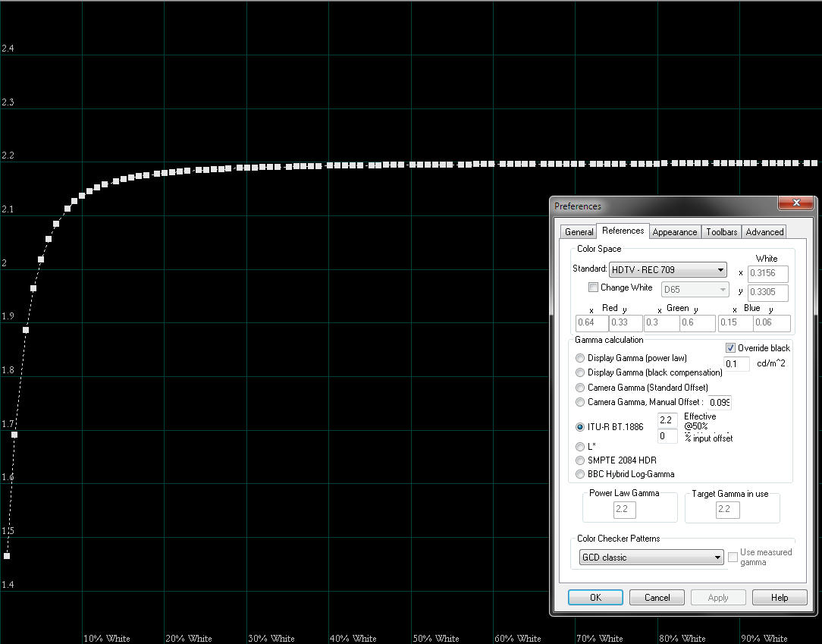Select SMPTE 2084 HDR radio button
822x644 pixels.
pos(581,460)
